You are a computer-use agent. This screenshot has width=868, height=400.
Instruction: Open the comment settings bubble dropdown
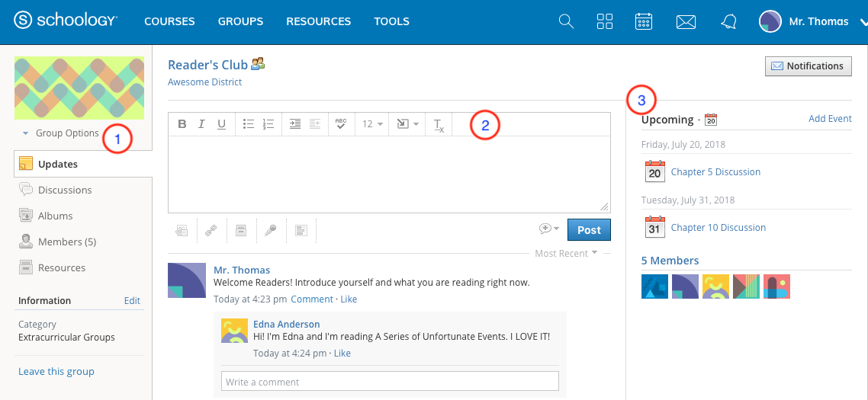point(549,229)
